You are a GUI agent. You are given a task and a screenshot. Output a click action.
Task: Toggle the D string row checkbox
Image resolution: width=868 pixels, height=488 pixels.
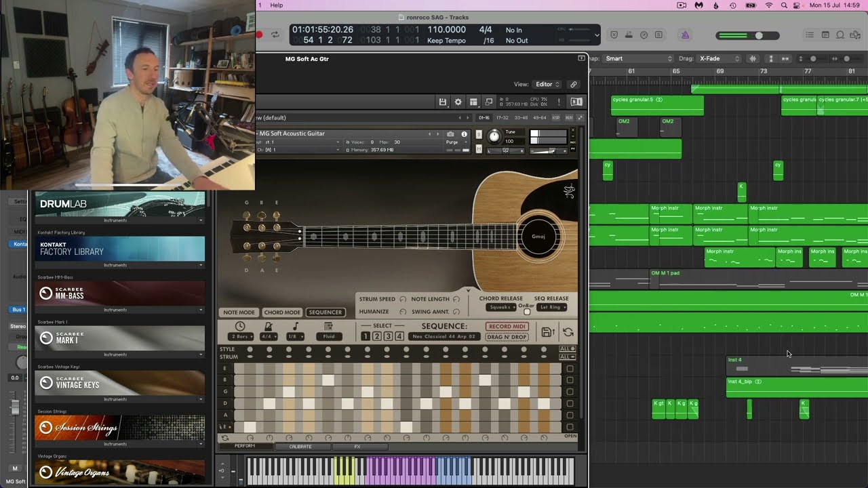point(570,403)
